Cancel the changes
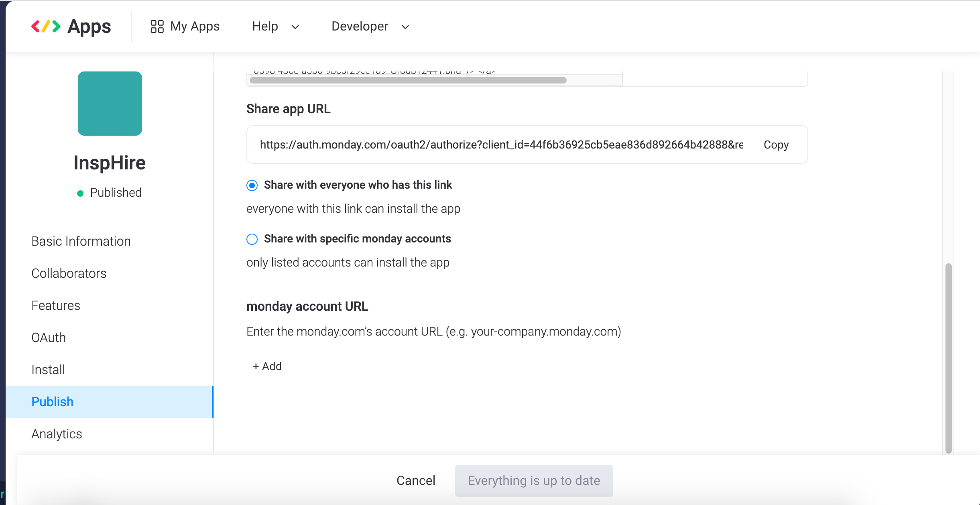The height and width of the screenshot is (505, 980). [x=416, y=481]
